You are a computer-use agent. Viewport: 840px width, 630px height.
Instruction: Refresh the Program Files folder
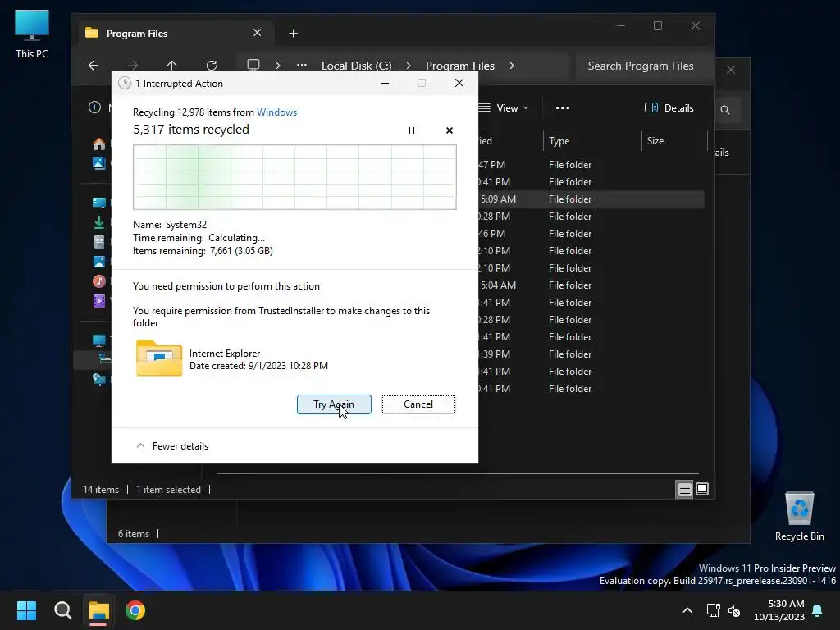click(x=212, y=66)
